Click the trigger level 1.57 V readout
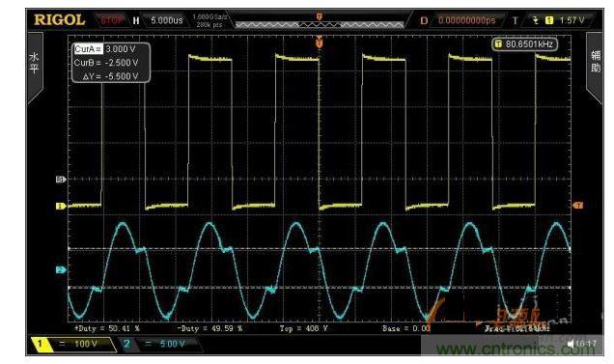Screen dimensions: 614x364 pyautogui.click(x=572, y=20)
